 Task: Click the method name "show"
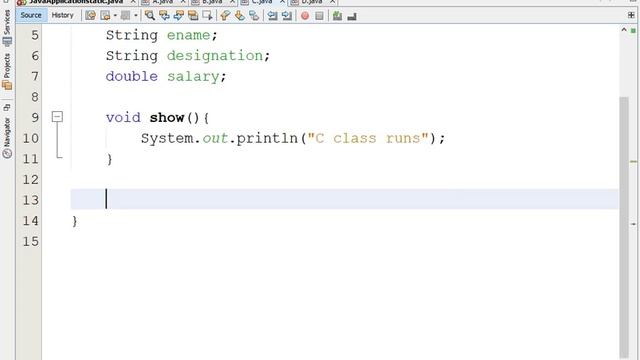pos(167,118)
